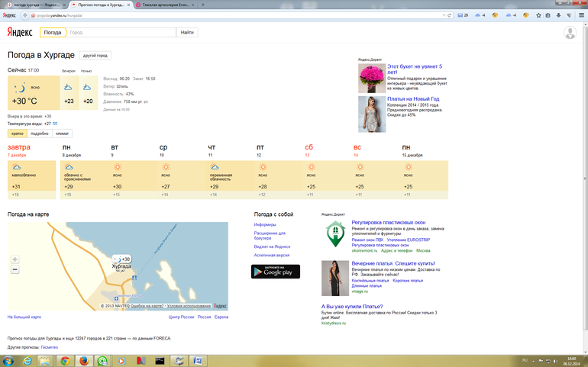The height and width of the screenshot is (367, 588).
Task: Click the green window-house ad logo
Action: (335, 234)
